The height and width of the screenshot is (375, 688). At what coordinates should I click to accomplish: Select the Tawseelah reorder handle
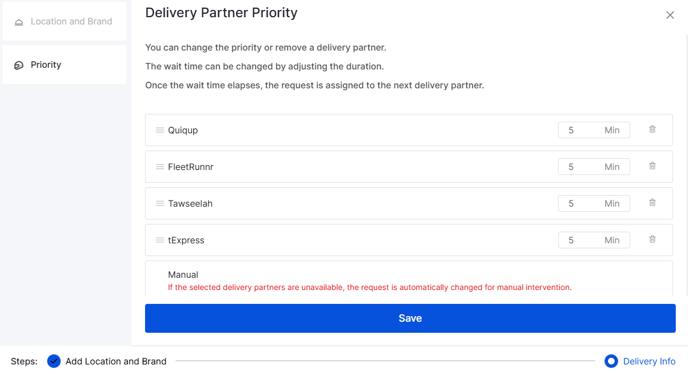160,204
